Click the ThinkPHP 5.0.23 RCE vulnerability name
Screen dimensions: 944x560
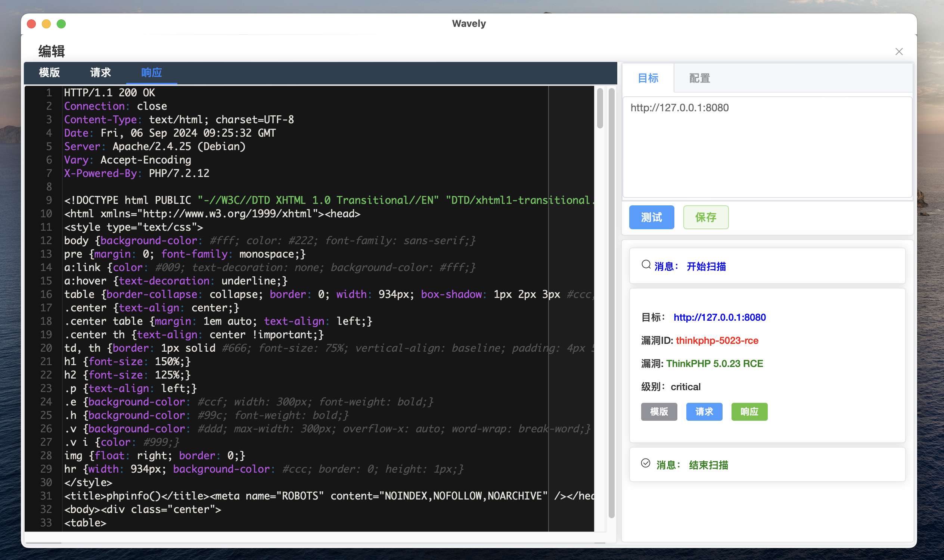pyautogui.click(x=714, y=363)
